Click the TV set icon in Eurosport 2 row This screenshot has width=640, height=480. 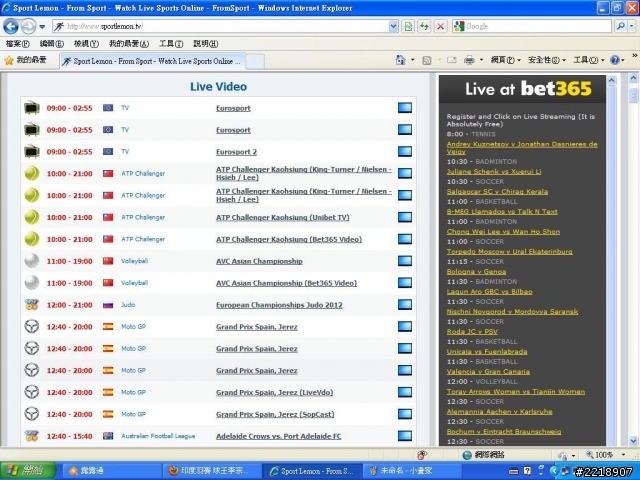tap(31, 151)
